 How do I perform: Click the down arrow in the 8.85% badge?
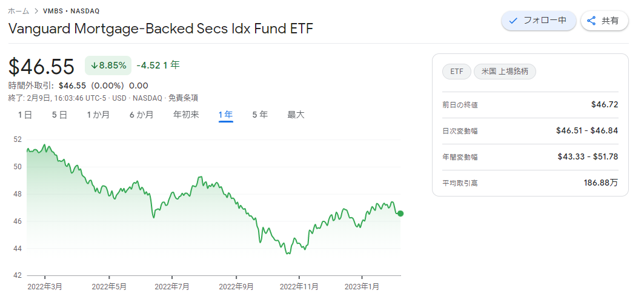tap(94, 66)
